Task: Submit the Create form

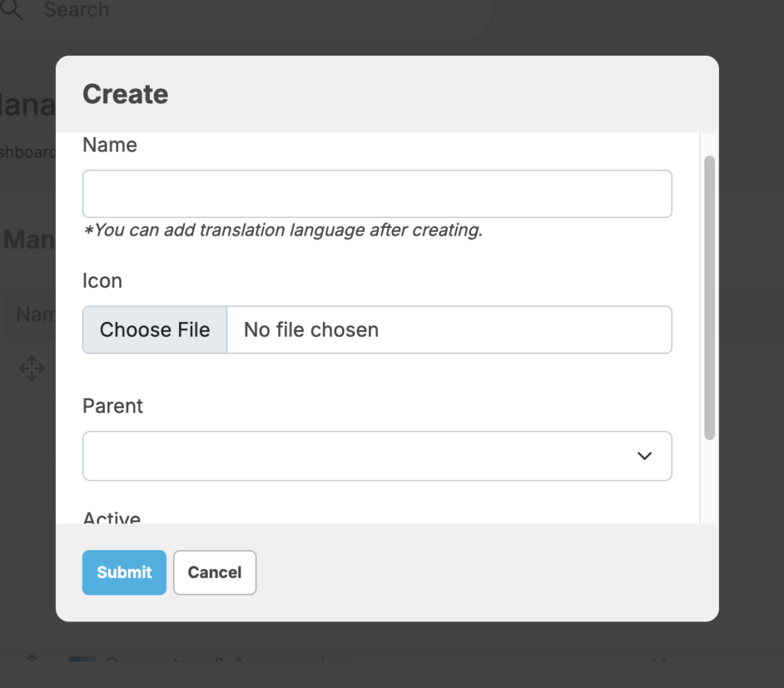Action: point(124,572)
